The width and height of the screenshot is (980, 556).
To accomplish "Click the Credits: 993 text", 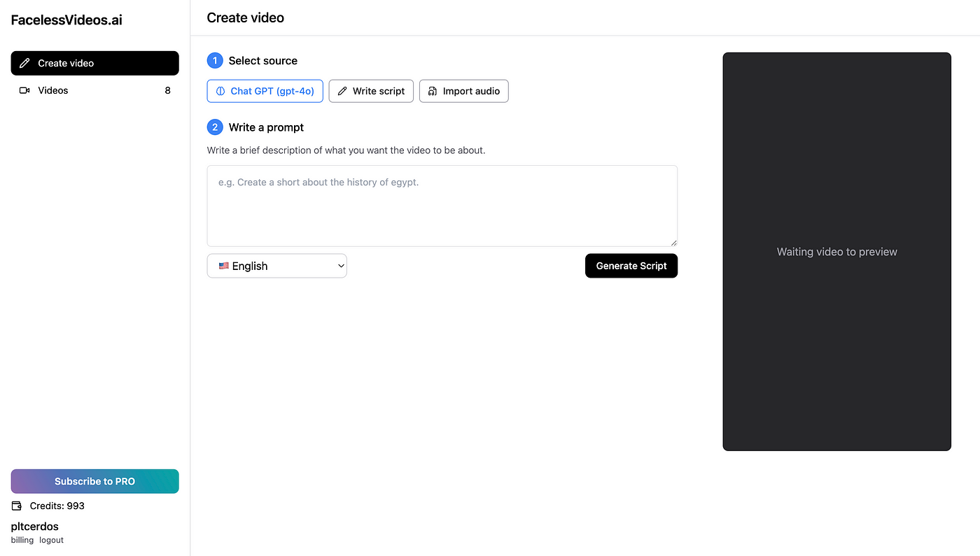I will 57,506.
